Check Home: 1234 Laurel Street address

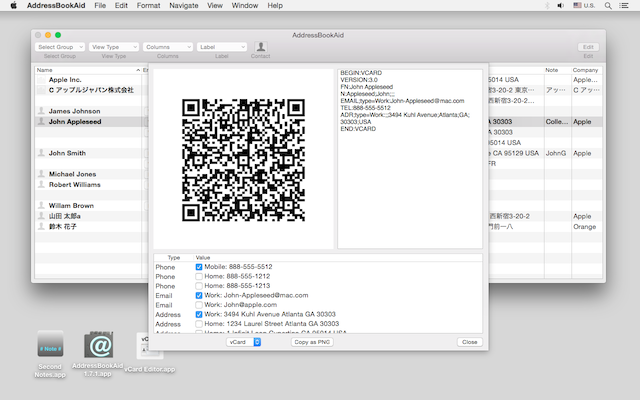[199, 324]
